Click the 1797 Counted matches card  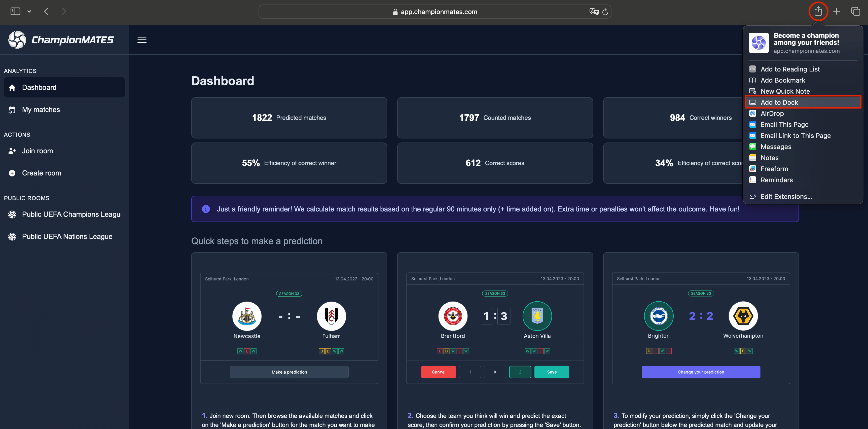pyautogui.click(x=495, y=118)
